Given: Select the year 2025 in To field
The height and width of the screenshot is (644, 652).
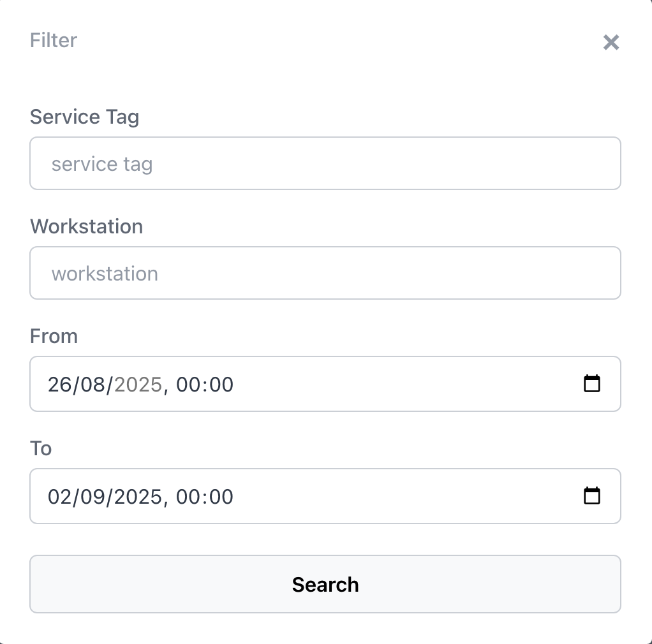Looking at the screenshot, I should point(138,497).
